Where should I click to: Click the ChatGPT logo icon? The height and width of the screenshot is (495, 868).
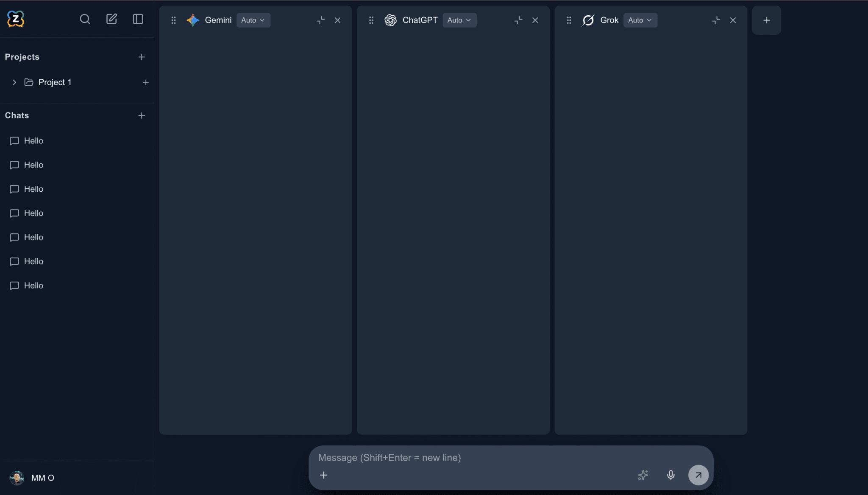[x=390, y=20]
